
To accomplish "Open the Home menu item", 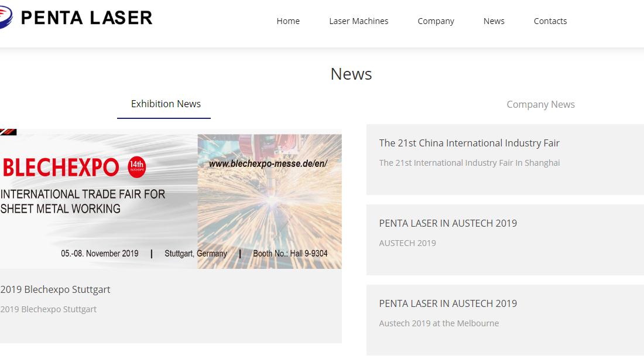I will [x=288, y=21].
